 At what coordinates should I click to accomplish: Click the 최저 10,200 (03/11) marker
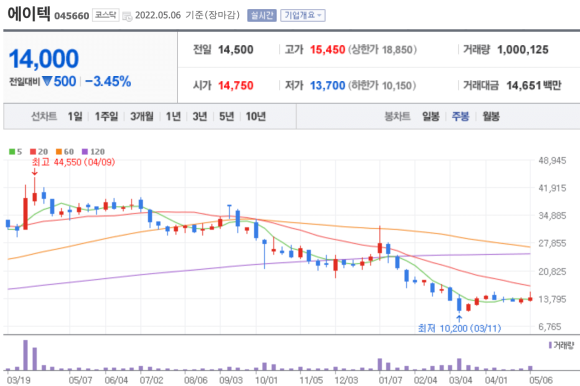click(x=459, y=328)
